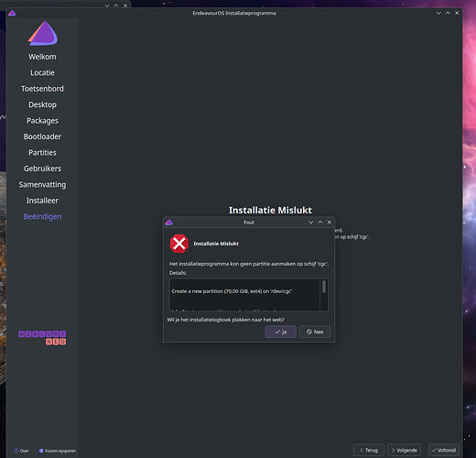Click the EndeavourOS icon in Fout title bar
This screenshot has height=458, width=476.
click(168, 223)
